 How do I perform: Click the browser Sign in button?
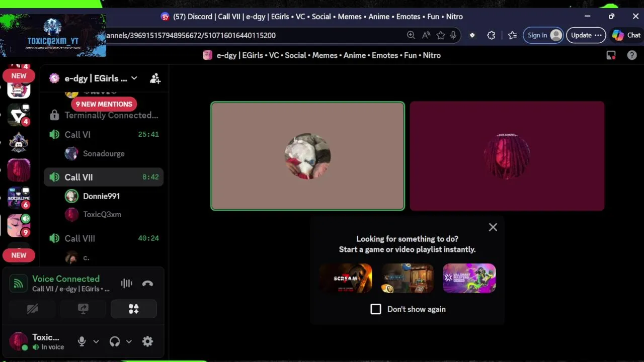(543, 35)
